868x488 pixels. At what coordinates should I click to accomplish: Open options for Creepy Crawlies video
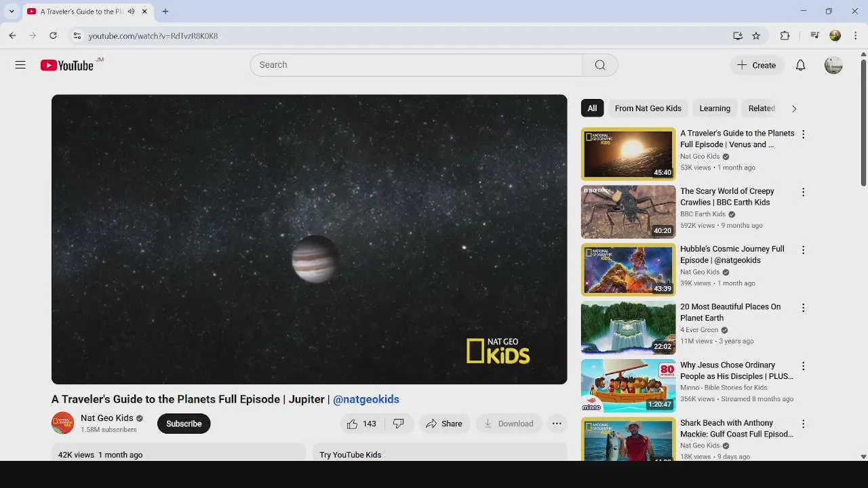(x=803, y=192)
